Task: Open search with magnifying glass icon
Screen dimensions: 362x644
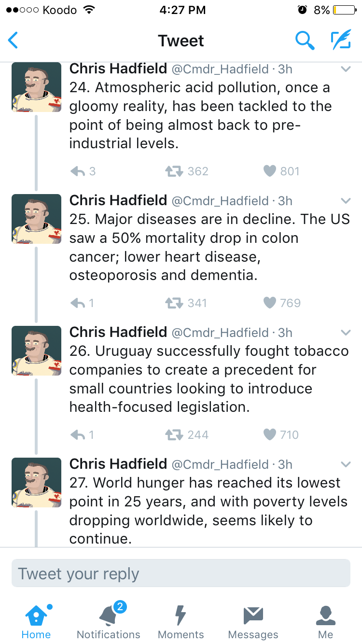Action: pos(305,41)
